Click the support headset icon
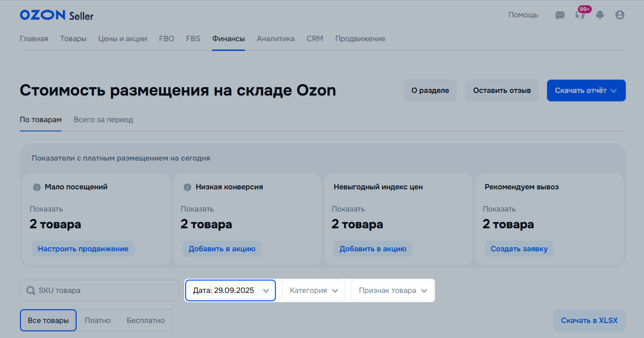Viewport: 644px width, 338px height. coord(580,15)
